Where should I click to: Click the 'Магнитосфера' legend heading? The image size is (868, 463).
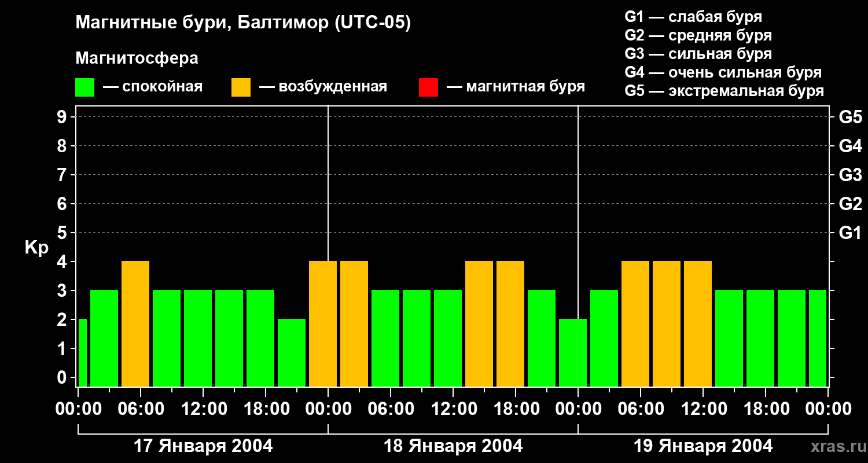tap(137, 58)
